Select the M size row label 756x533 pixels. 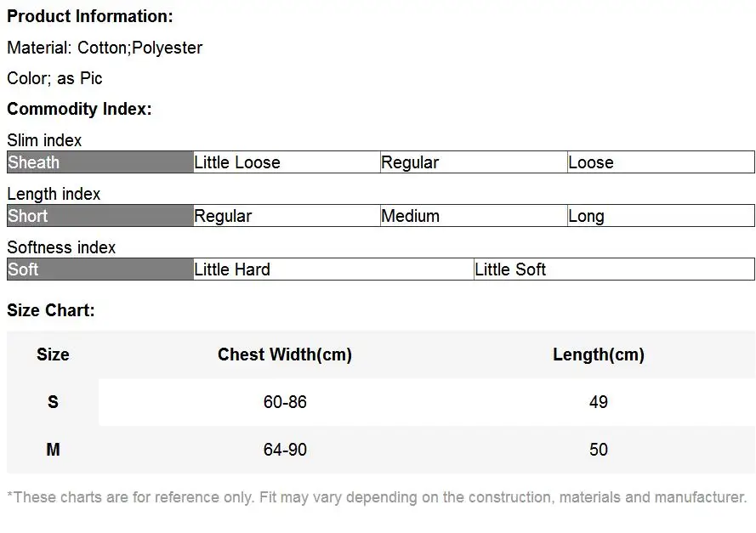(53, 449)
